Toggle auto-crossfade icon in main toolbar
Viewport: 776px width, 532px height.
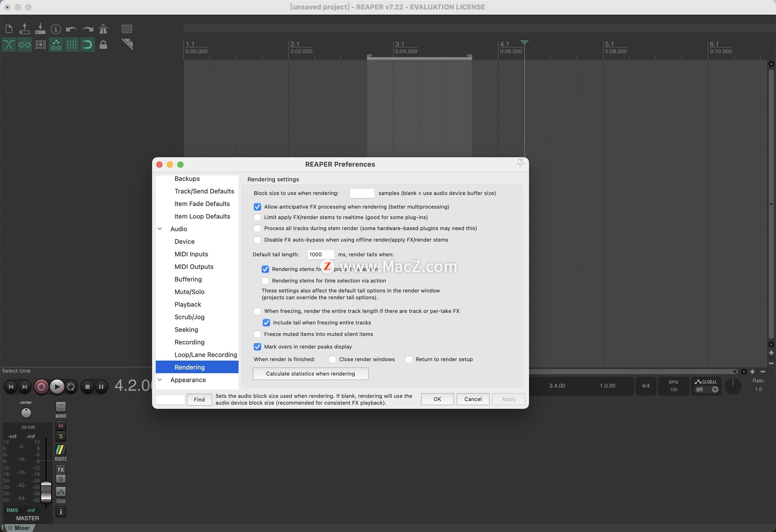[x=9, y=44]
